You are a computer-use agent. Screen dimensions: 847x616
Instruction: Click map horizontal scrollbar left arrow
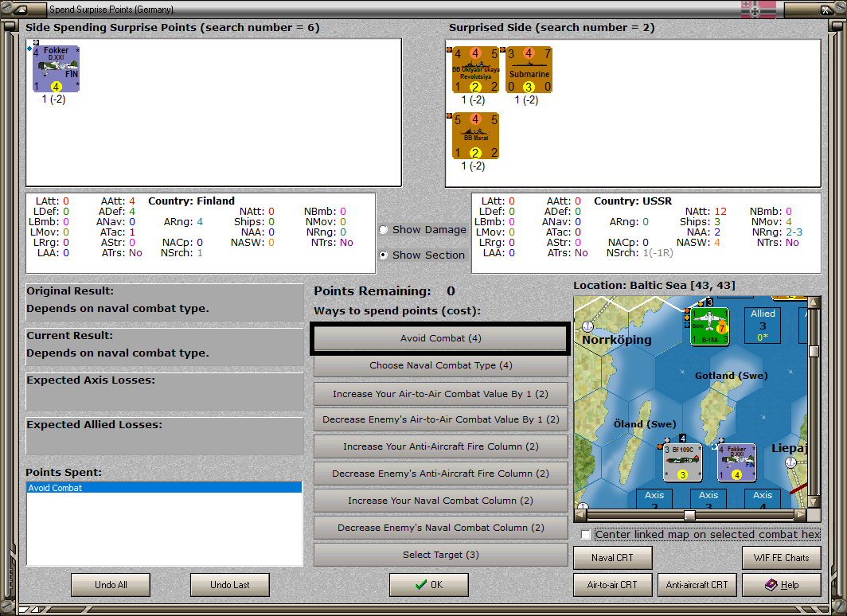coord(580,515)
